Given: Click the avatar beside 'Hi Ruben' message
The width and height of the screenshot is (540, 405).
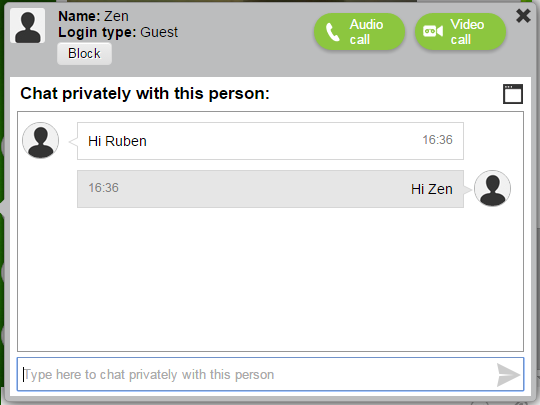Looking at the screenshot, I should (x=41, y=140).
